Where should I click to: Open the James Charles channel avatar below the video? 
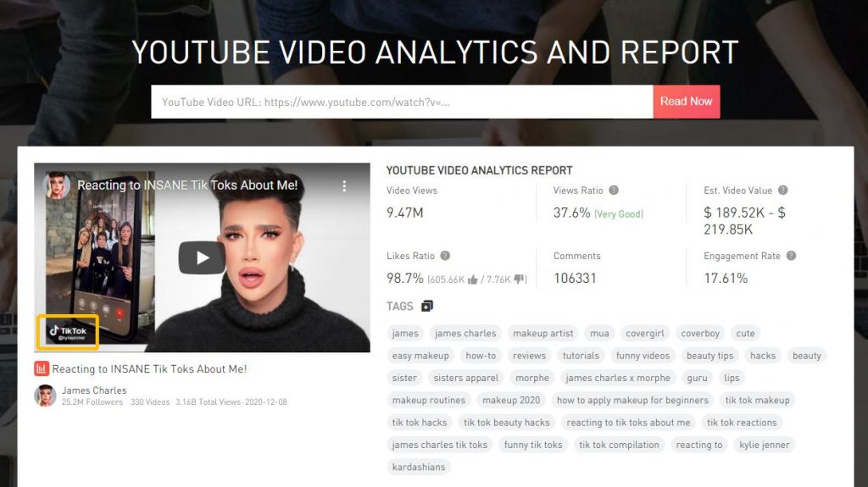coord(46,396)
